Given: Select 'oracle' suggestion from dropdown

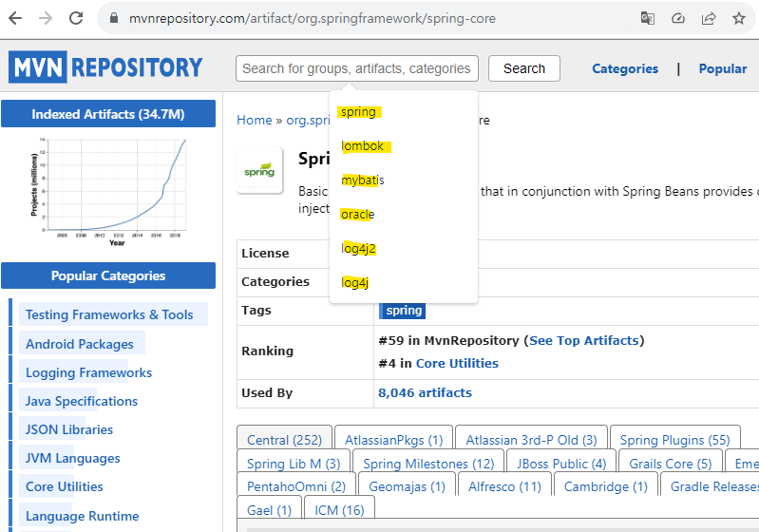Looking at the screenshot, I should coord(358,214).
